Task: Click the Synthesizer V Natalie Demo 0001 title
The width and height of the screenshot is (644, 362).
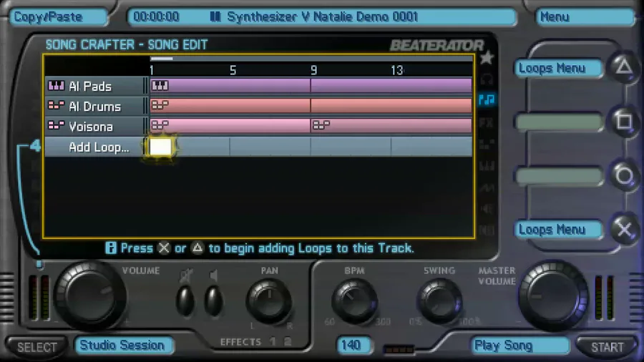Action: click(323, 17)
